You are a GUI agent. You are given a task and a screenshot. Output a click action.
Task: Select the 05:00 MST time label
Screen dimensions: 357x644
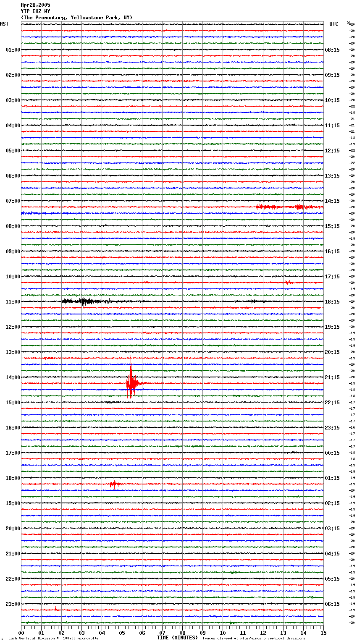click(13, 151)
